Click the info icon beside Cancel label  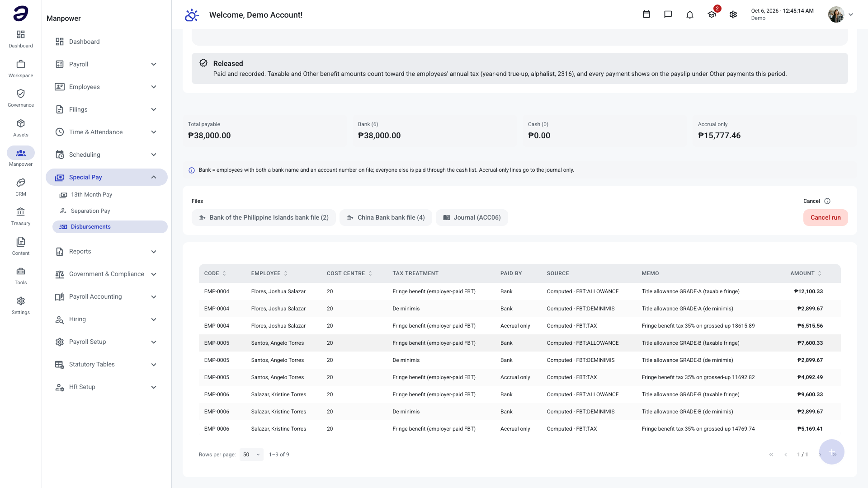827,201
